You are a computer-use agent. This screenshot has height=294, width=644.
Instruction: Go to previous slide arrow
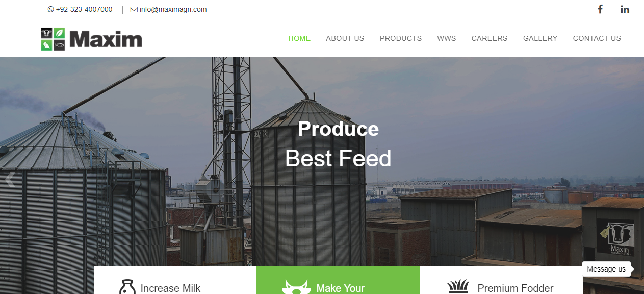click(x=10, y=180)
